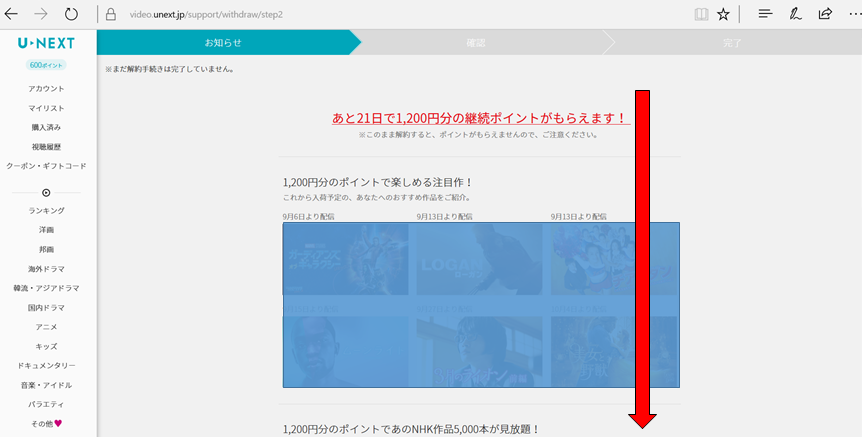Open reading view with the book icon
The height and width of the screenshot is (437, 862).
[x=701, y=14]
